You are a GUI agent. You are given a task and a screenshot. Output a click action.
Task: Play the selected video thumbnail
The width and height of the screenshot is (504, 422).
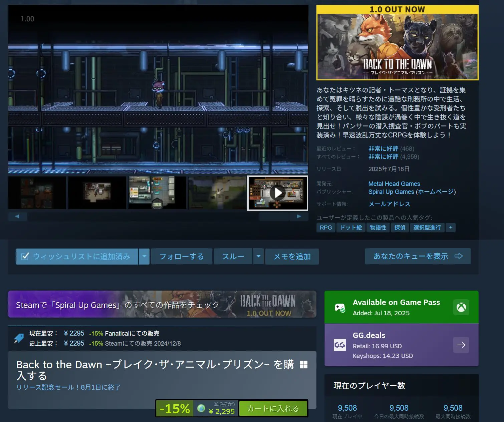pos(277,193)
